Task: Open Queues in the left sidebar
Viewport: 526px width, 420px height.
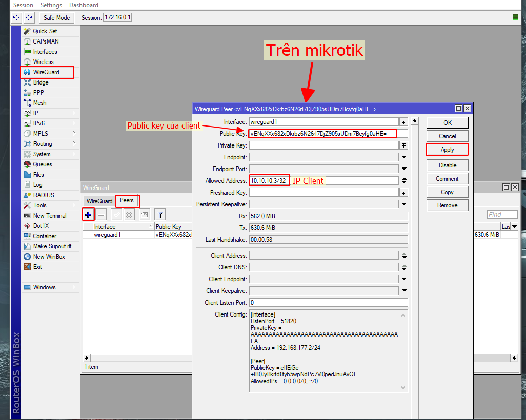Action: tap(43, 164)
